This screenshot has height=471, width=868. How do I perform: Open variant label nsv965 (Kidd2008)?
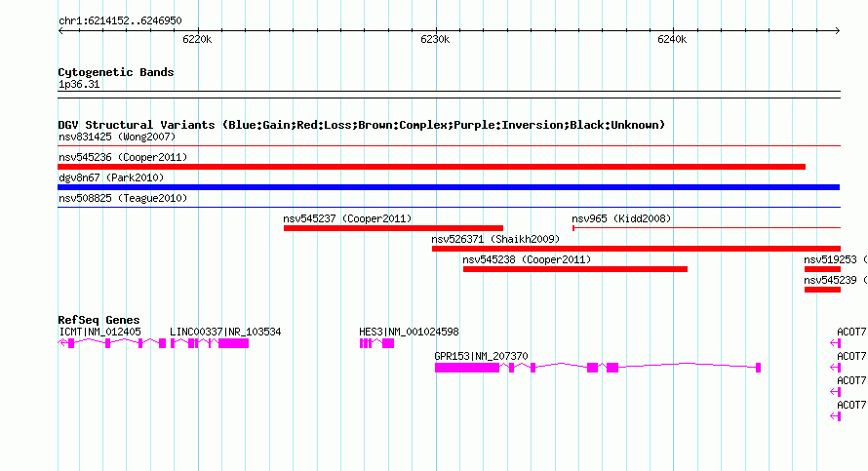coord(621,218)
